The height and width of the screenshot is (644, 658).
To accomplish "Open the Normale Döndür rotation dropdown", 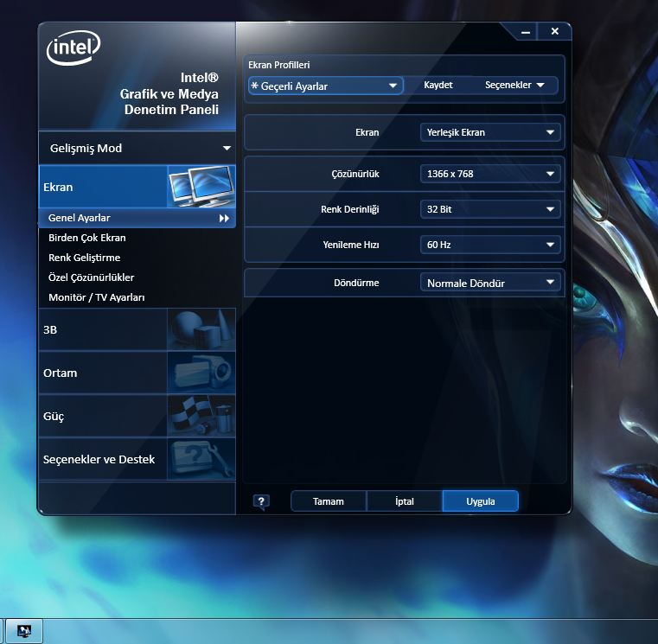I will pos(490,283).
